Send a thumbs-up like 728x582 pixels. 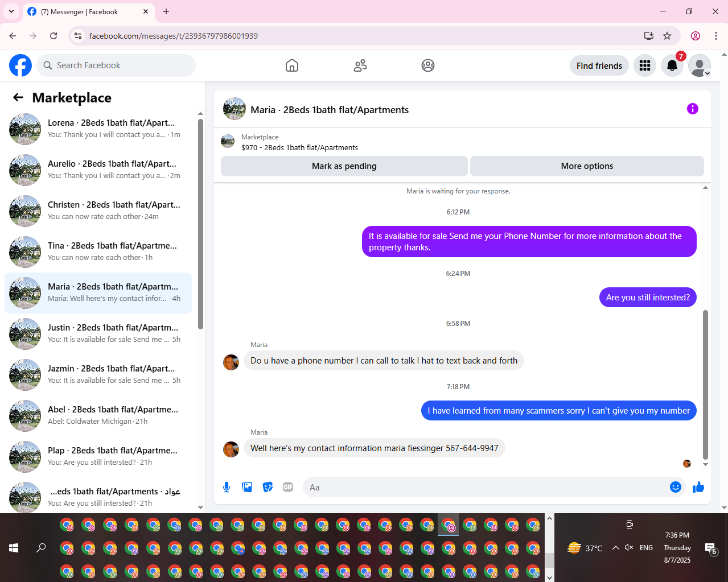(698, 487)
